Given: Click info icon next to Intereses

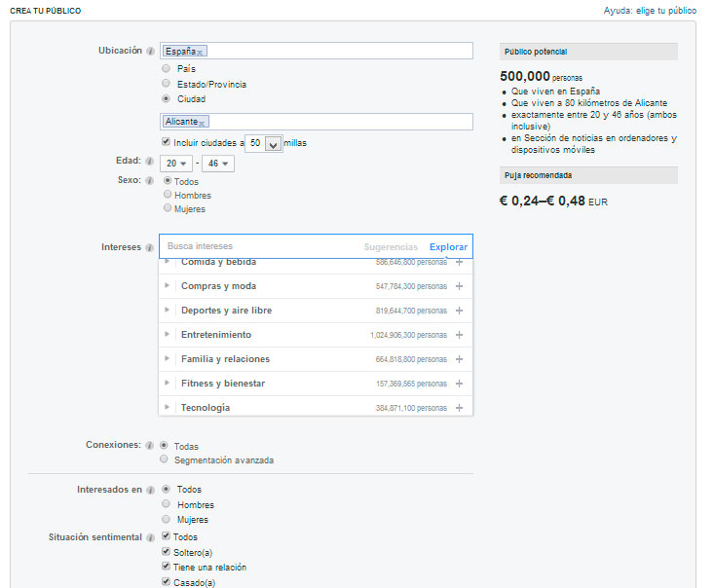Looking at the screenshot, I should [x=149, y=247].
